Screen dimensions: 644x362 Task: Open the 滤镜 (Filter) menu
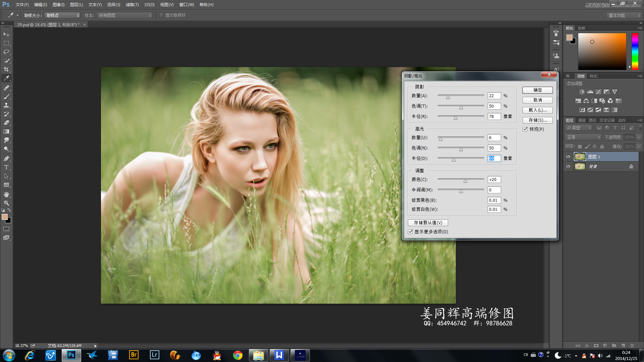coord(132,5)
